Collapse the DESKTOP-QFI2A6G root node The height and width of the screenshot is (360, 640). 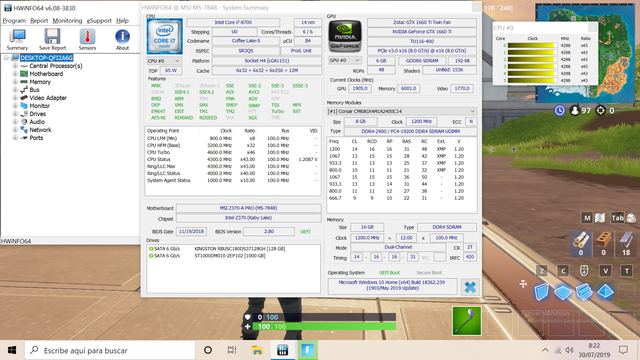[7, 58]
